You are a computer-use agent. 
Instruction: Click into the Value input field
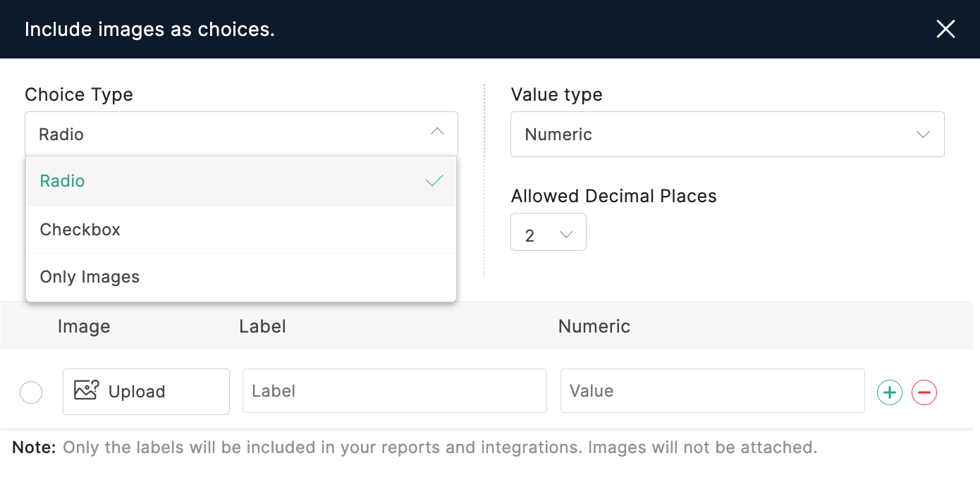pyautogui.click(x=712, y=391)
